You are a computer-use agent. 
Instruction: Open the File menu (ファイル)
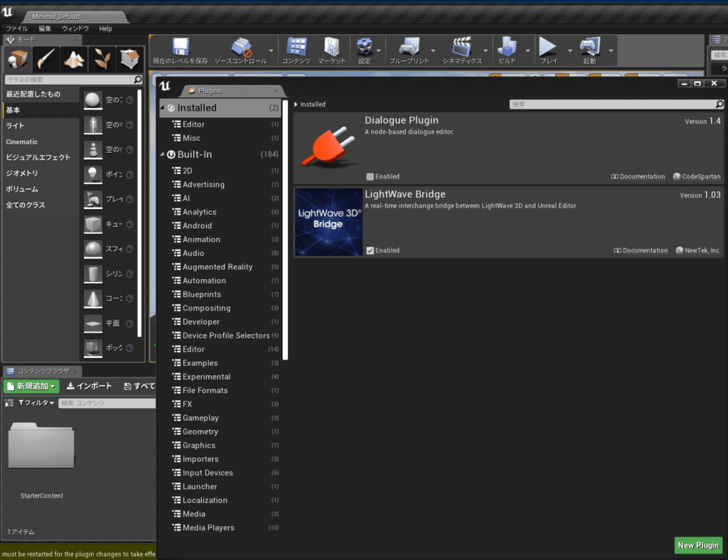tap(17, 28)
